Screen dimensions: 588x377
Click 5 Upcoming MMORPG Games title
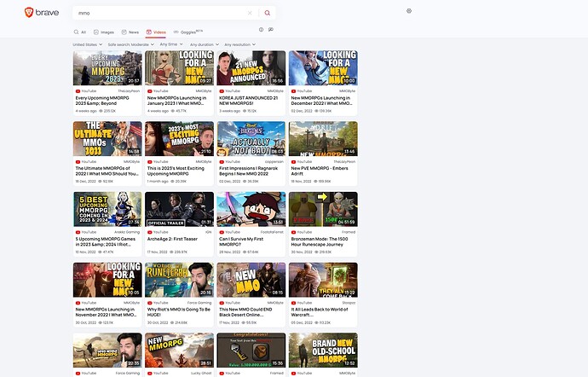[106, 242]
